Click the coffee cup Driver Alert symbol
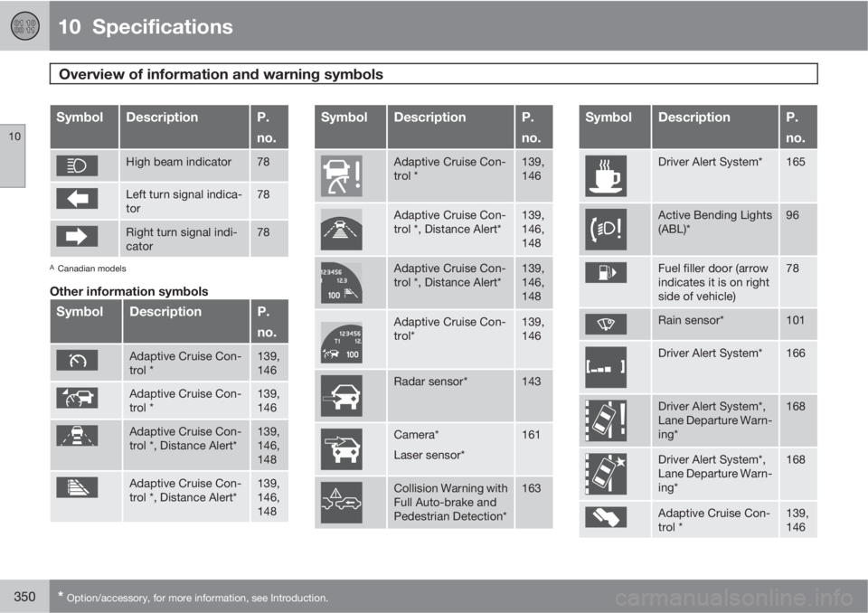Image resolution: width=868 pixels, height=613 pixels. tap(606, 176)
